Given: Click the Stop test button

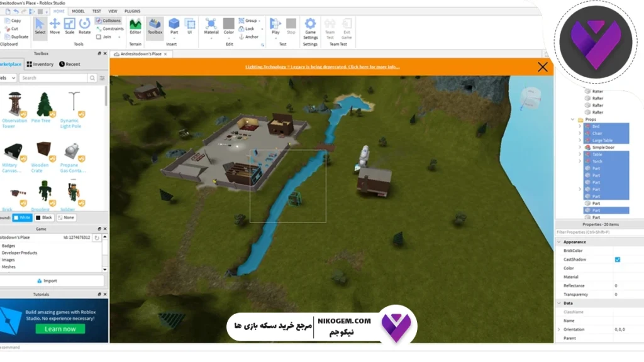Looking at the screenshot, I should tap(291, 26).
